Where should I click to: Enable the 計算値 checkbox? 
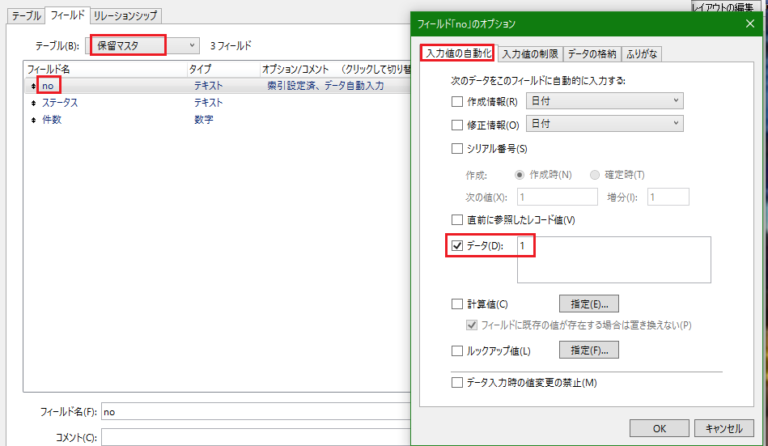pos(457,304)
